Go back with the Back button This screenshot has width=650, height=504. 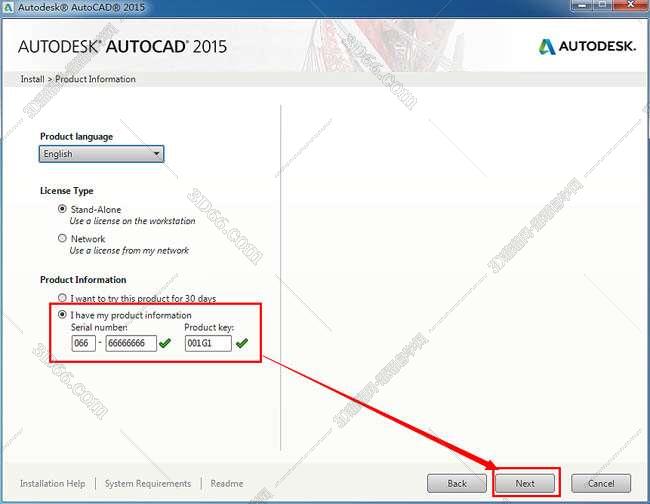pyautogui.click(x=456, y=483)
